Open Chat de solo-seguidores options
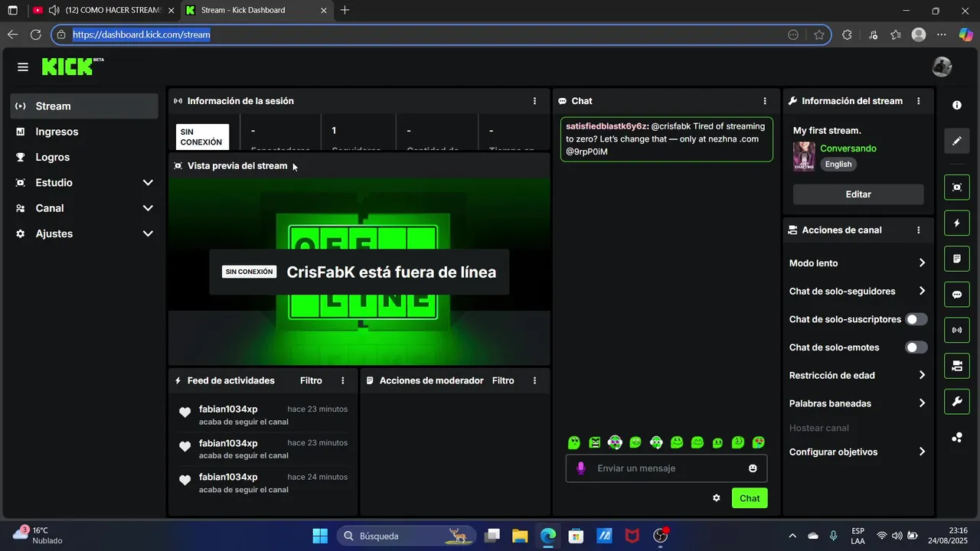The image size is (980, 551). [x=857, y=292]
